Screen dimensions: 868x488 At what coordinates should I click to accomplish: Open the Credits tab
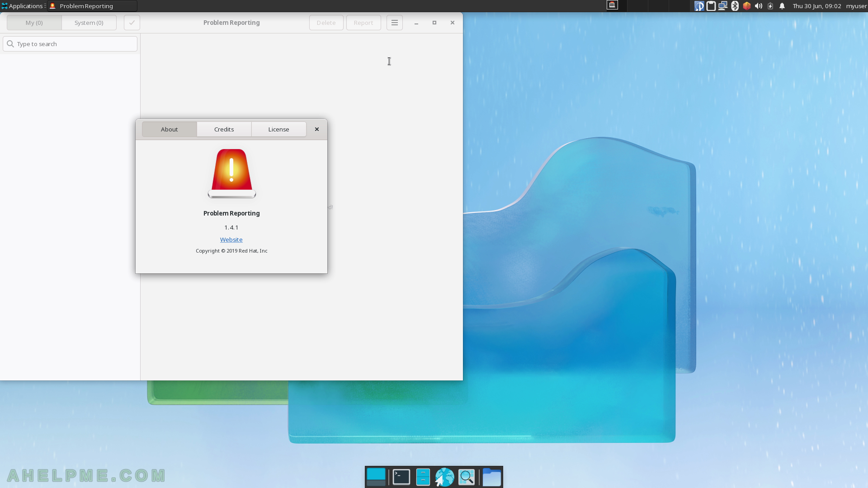tap(224, 129)
